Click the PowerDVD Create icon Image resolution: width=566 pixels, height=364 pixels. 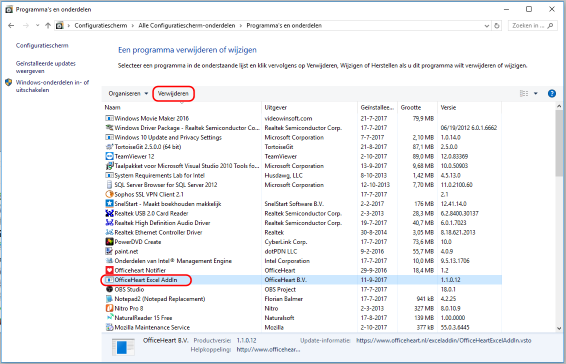109,242
